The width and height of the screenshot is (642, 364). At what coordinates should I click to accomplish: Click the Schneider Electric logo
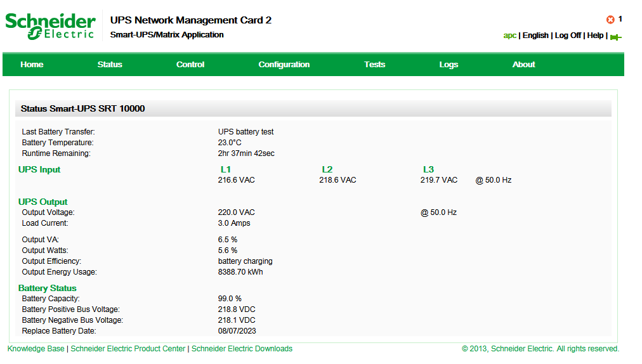click(50, 26)
